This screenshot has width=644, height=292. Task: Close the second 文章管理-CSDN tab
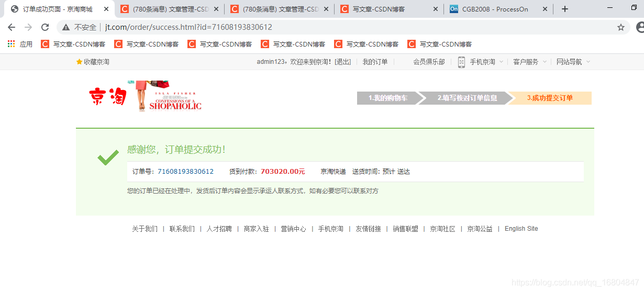[x=326, y=9]
